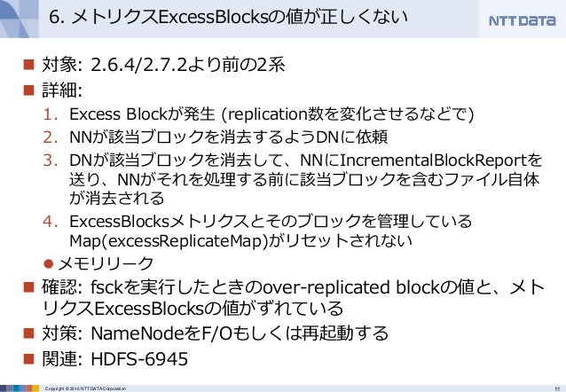Click the HDFS-6945 reference text
566x392 pixels.
coord(139,359)
